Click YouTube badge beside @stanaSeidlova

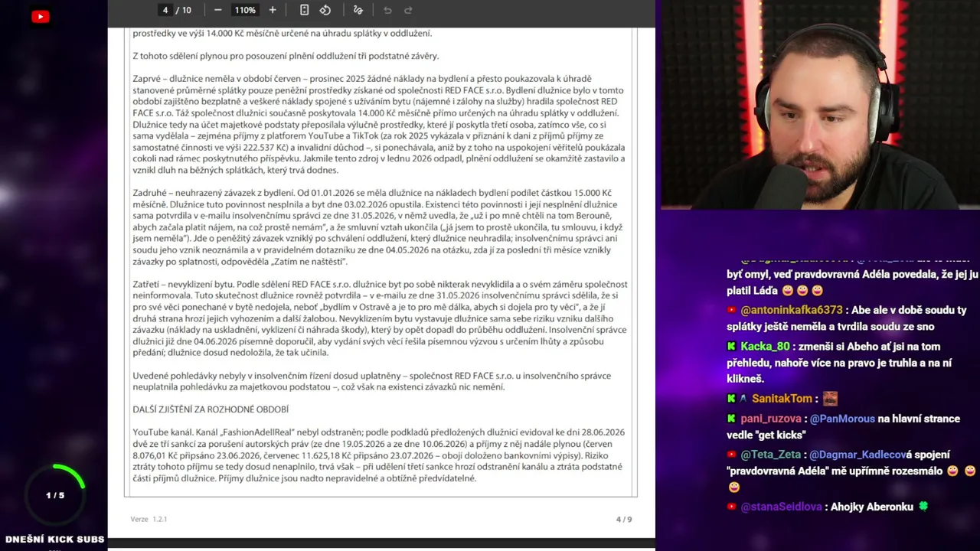pyautogui.click(x=732, y=507)
